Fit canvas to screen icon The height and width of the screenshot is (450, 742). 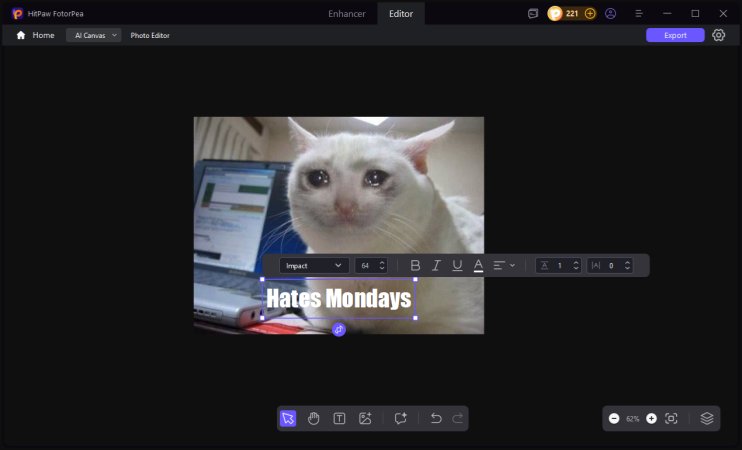click(671, 418)
